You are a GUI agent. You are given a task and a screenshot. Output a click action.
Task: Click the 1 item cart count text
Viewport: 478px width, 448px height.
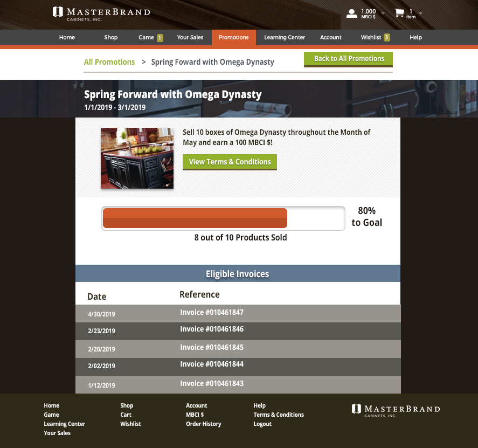[x=411, y=13]
